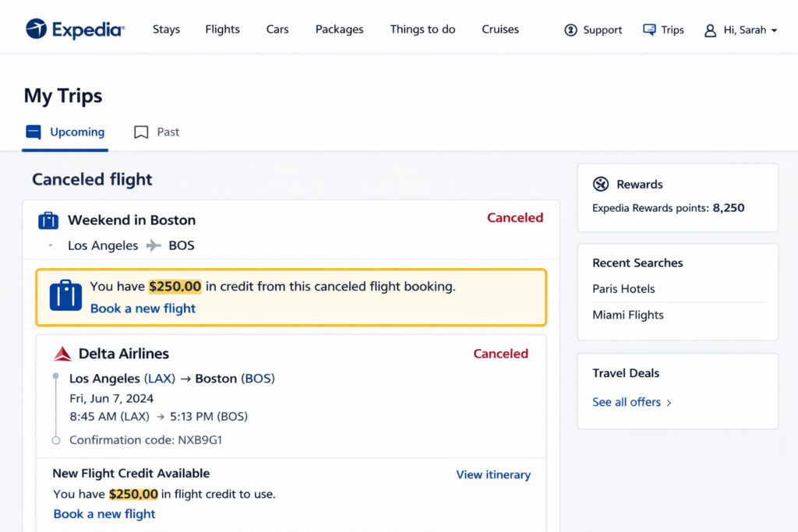The height and width of the screenshot is (532, 798).
Task: Open the Miami Flights recent search
Action: click(x=628, y=315)
